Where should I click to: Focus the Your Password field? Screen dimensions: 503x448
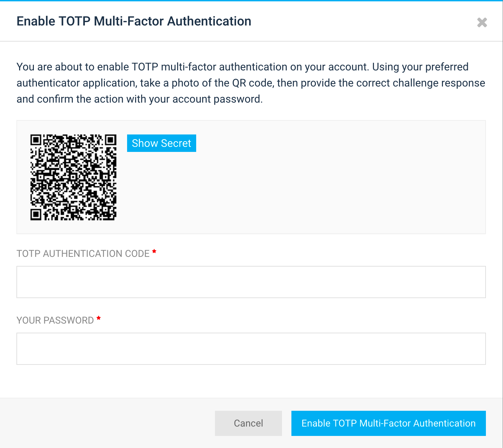(251, 349)
